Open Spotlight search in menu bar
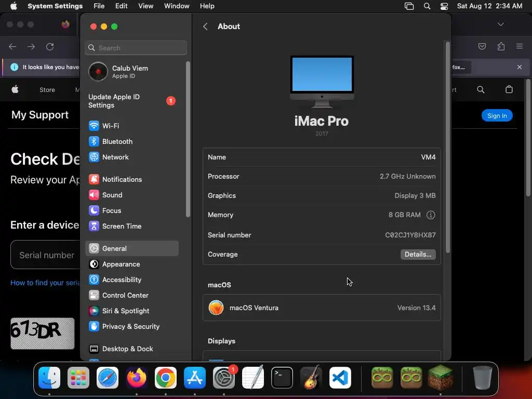This screenshot has width=532, height=399. [427, 6]
